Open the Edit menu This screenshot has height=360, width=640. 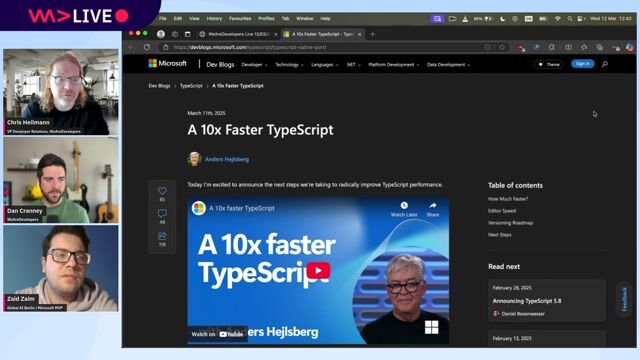(178, 19)
